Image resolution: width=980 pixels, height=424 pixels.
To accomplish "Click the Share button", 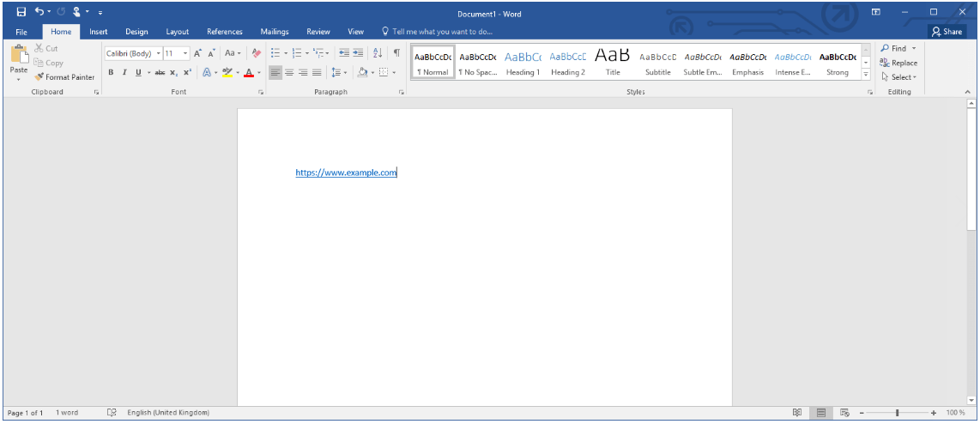I will tap(947, 31).
